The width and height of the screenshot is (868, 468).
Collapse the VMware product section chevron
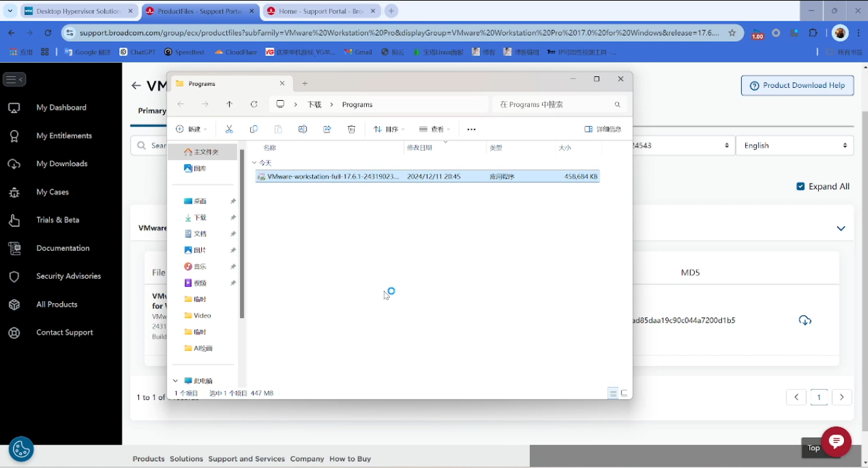tap(841, 228)
